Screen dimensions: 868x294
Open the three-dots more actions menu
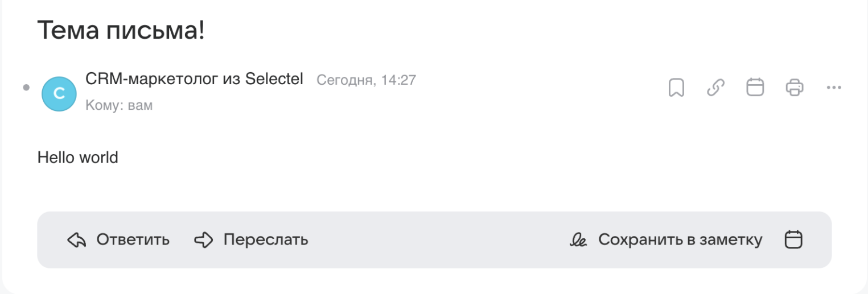[833, 88]
